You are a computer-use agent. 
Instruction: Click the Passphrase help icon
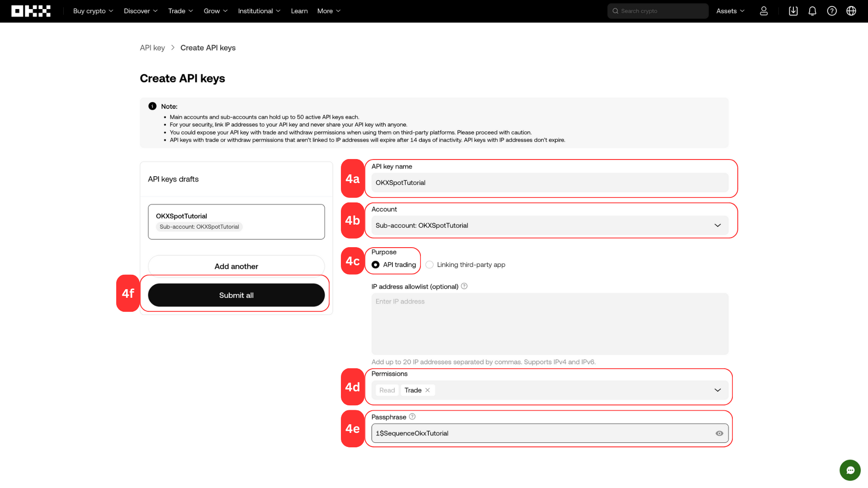pos(412,417)
